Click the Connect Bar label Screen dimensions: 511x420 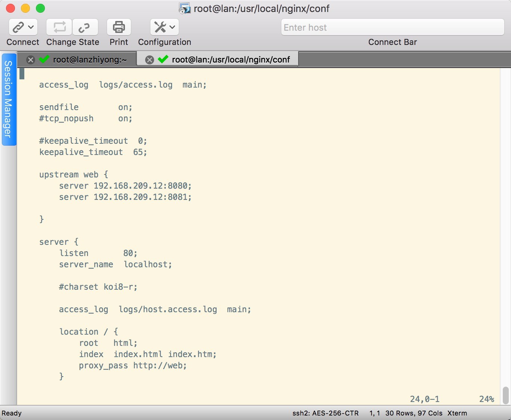392,42
